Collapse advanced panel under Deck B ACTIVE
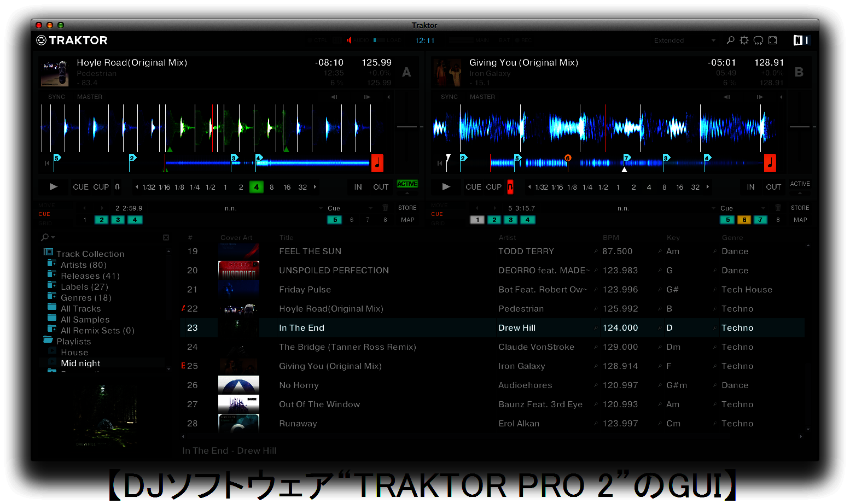Screen dimensions: 850x504 pyautogui.click(x=800, y=193)
